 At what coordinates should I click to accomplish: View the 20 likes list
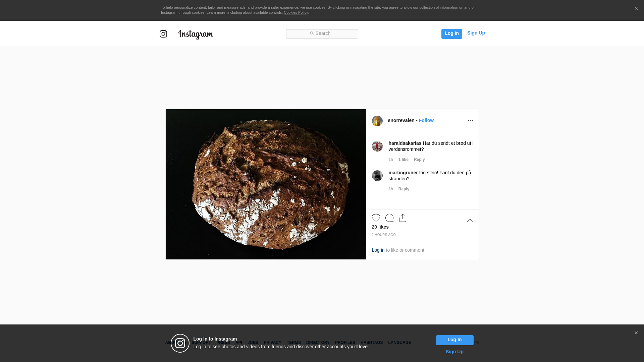pos(380,227)
